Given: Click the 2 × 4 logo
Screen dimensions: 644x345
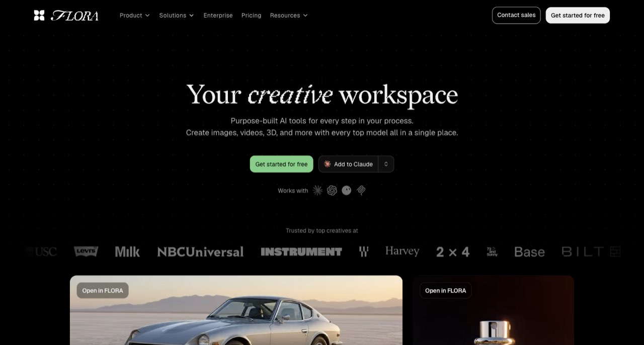Looking at the screenshot, I should pos(453,252).
